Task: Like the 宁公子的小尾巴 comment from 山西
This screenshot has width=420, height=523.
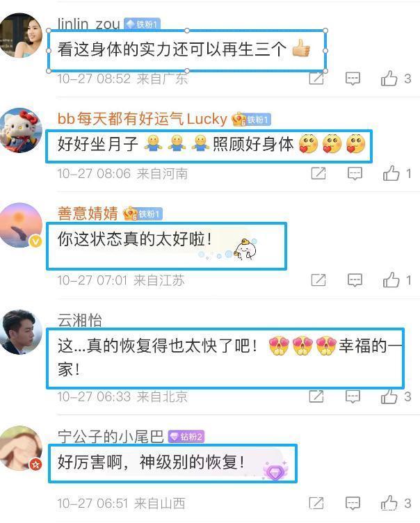Action: click(x=389, y=503)
